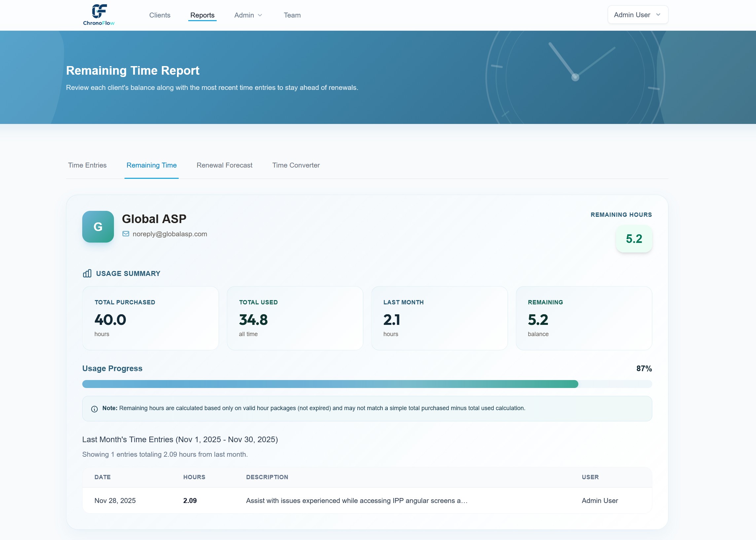The height and width of the screenshot is (540, 756).
Task: Click the 5.2 remaining hours badge
Action: [x=634, y=239]
